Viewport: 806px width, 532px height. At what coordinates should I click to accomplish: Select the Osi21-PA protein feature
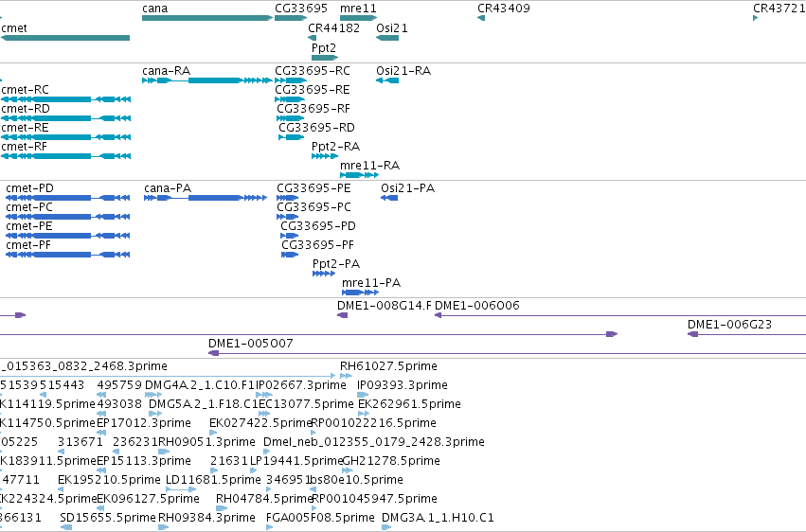coord(389,198)
